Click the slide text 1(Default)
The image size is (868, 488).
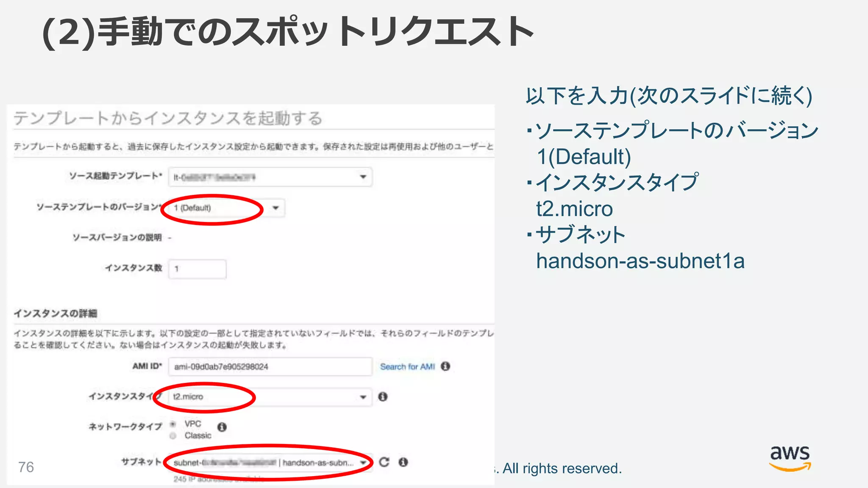click(584, 157)
